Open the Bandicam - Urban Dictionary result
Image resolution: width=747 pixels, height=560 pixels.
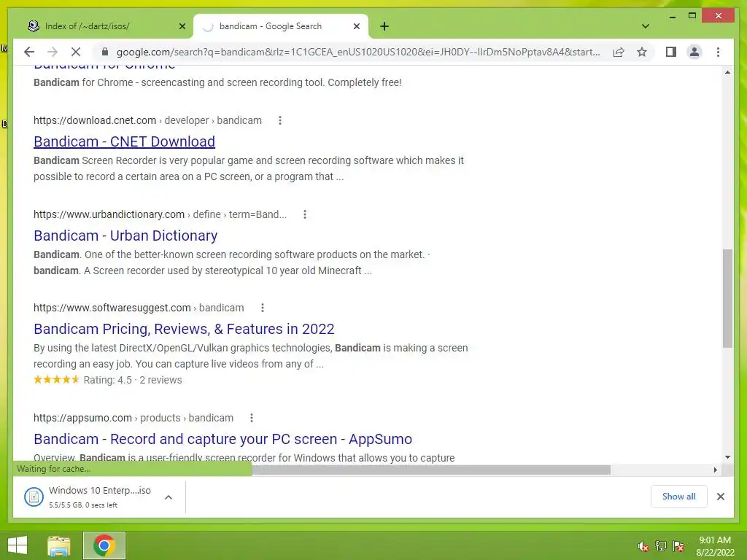pyautogui.click(x=125, y=236)
